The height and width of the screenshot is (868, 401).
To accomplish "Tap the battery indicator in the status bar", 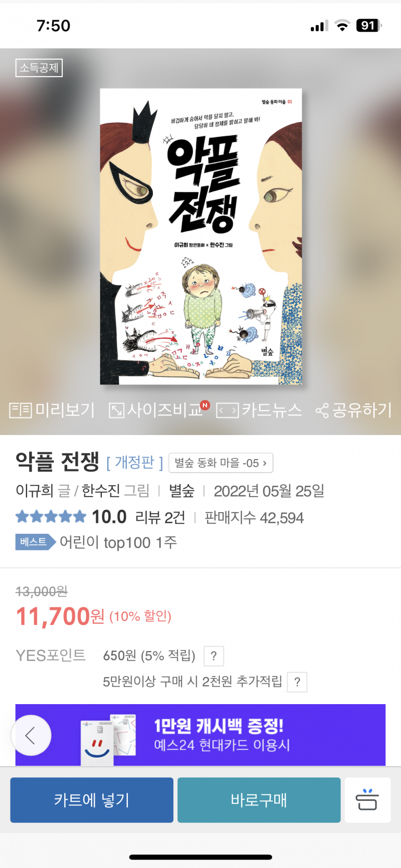I will point(369,26).
